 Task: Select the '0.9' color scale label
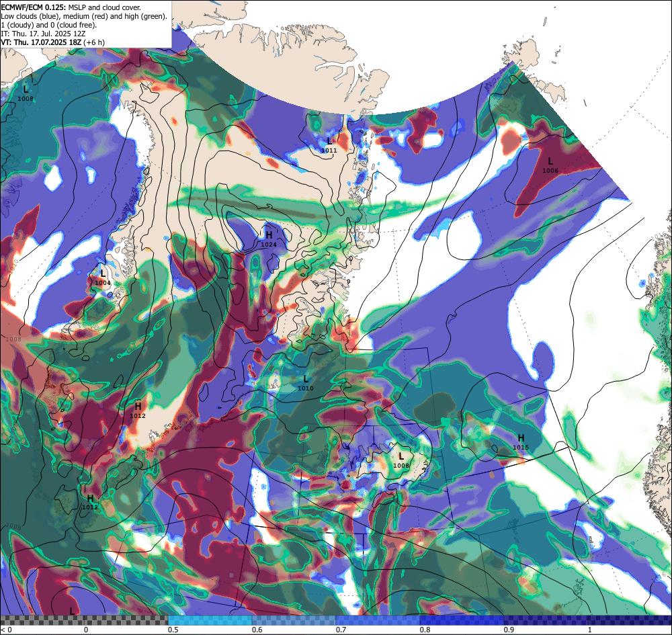tap(509, 630)
